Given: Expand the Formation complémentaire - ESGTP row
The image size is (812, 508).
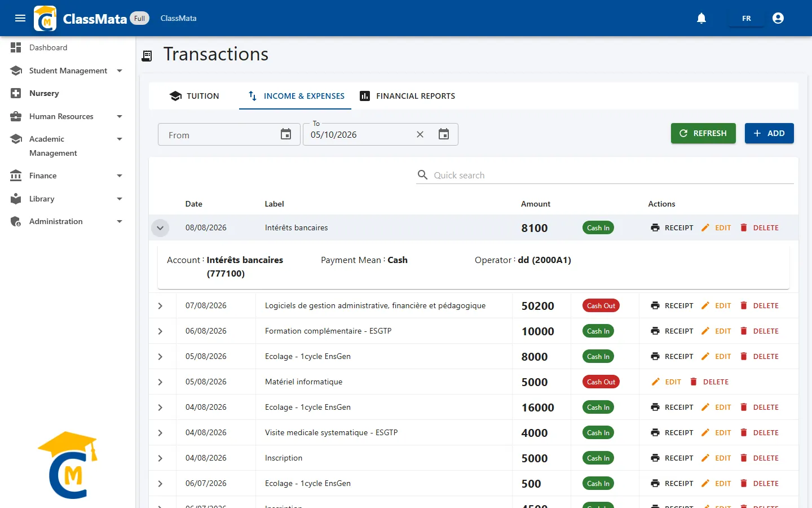Looking at the screenshot, I should (160, 331).
